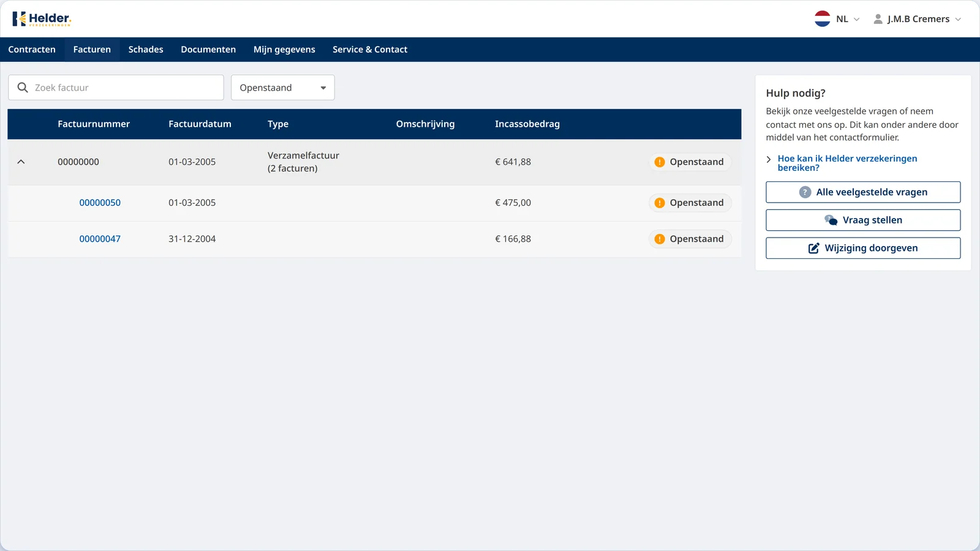Click the Type column header

tap(278, 124)
